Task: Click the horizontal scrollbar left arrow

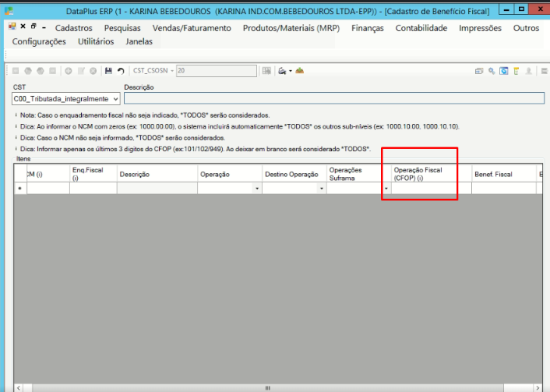Action: click(19, 388)
